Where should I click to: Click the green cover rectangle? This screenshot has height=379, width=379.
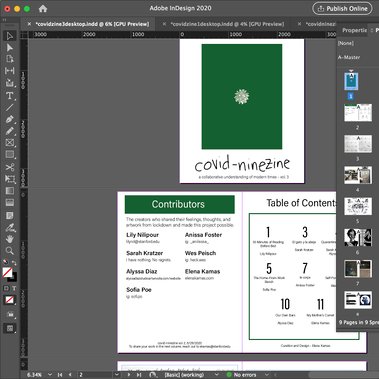[242, 97]
